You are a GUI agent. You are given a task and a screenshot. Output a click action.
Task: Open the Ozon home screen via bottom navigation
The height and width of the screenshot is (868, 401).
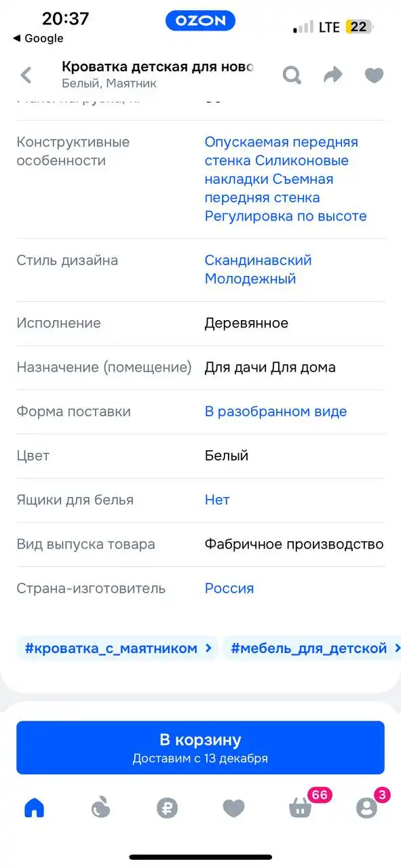35,808
